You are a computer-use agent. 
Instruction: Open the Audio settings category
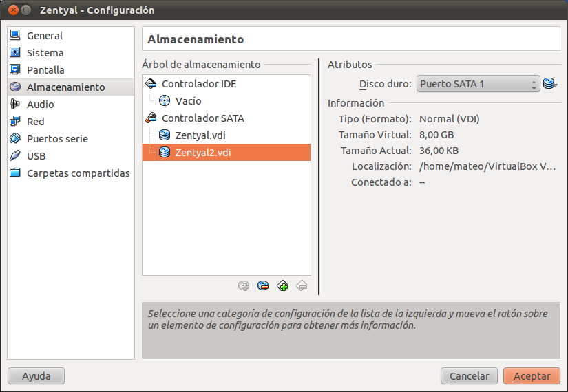tap(71, 105)
